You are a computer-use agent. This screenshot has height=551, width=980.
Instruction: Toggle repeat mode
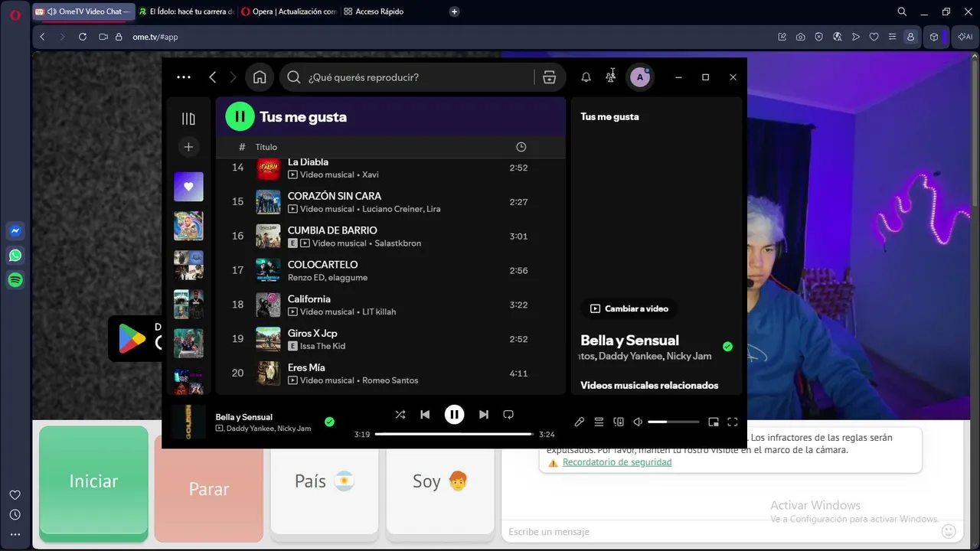coord(508,415)
